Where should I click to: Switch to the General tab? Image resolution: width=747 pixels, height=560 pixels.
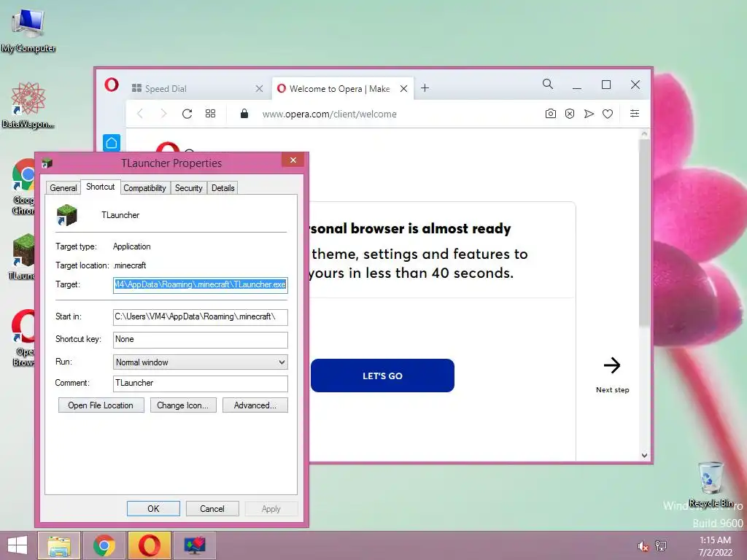63,188
